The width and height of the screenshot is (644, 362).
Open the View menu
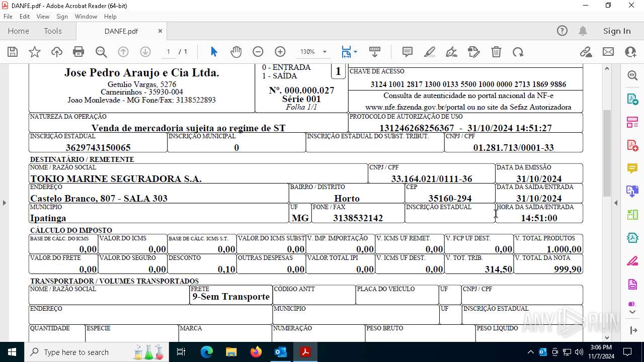(x=43, y=17)
